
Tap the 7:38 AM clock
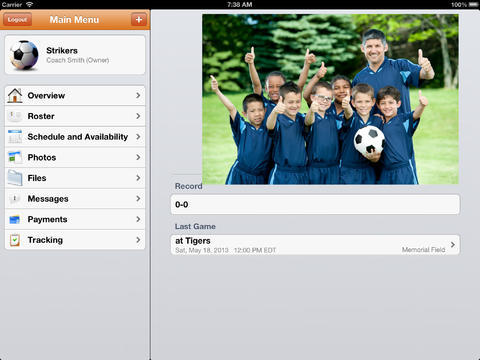tap(240, 4)
